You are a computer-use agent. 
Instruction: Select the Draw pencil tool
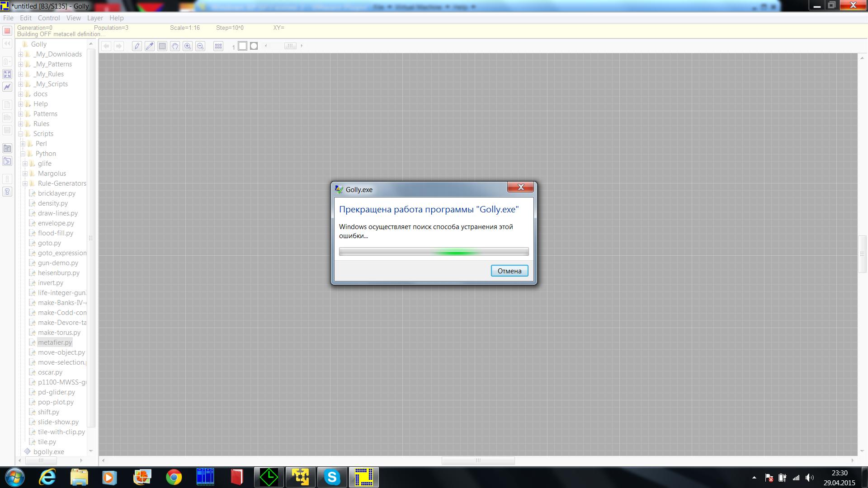tap(137, 46)
